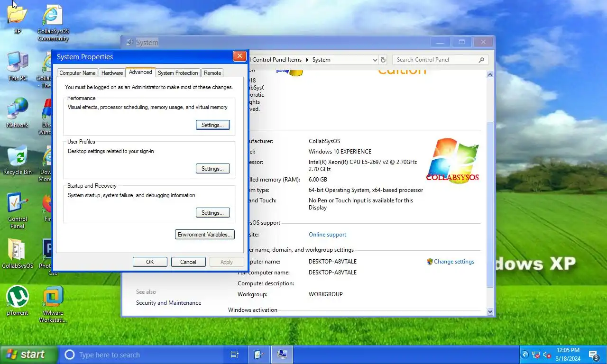The image size is (607, 364).
Task: Open Task View from the taskbar
Action: click(x=234, y=355)
